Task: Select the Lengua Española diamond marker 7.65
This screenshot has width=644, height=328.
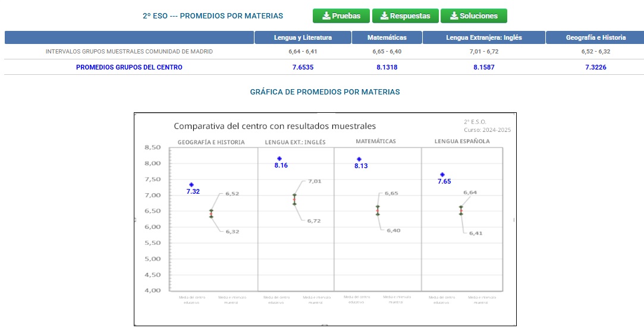Action: pyautogui.click(x=442, y=175)
